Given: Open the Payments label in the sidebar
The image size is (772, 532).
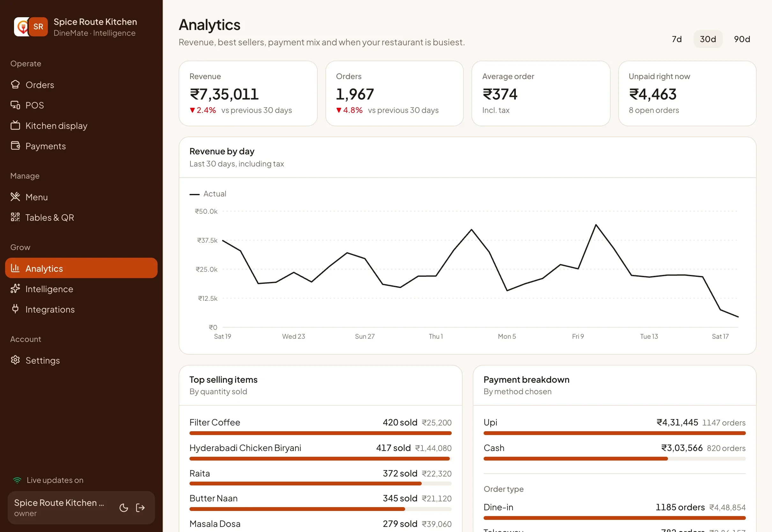Looking at the screenshot, I should point(46,146).
